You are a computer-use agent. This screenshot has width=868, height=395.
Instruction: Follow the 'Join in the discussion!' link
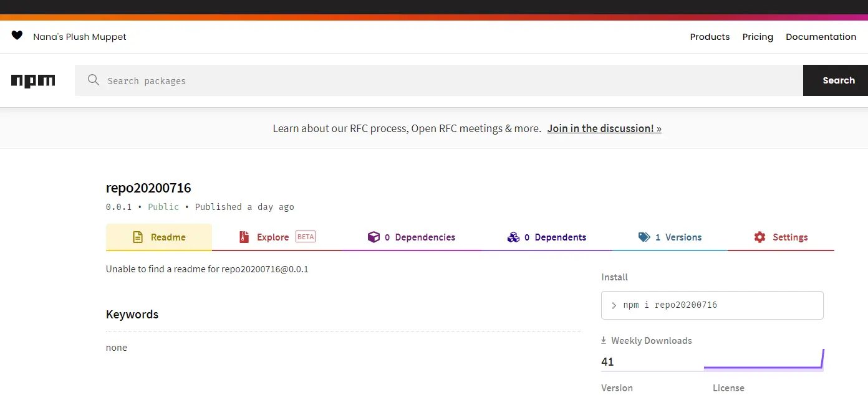(x=604, y=128)
